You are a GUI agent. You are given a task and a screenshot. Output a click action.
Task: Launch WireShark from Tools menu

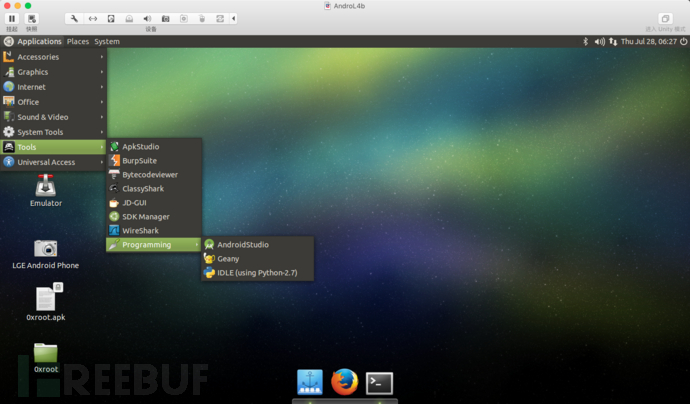[x=154, y=231]
